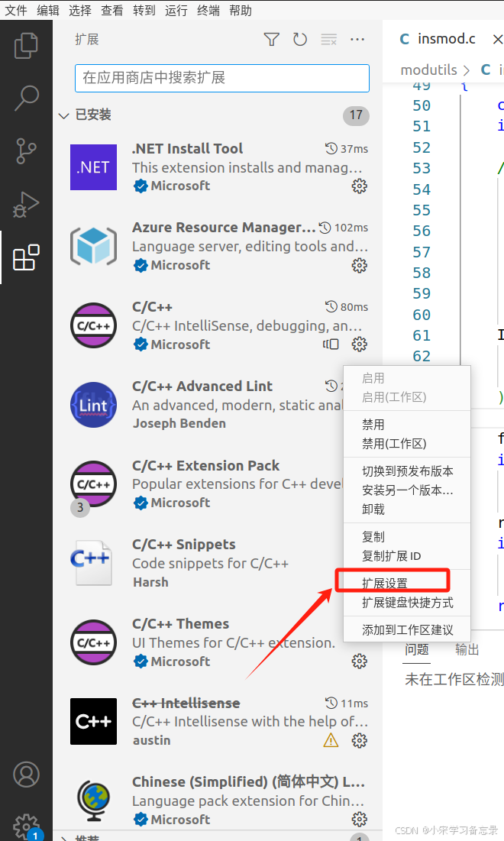
Task: Open the gear for the Chinese (Simplified) language pack
Action: click(359, 819)
